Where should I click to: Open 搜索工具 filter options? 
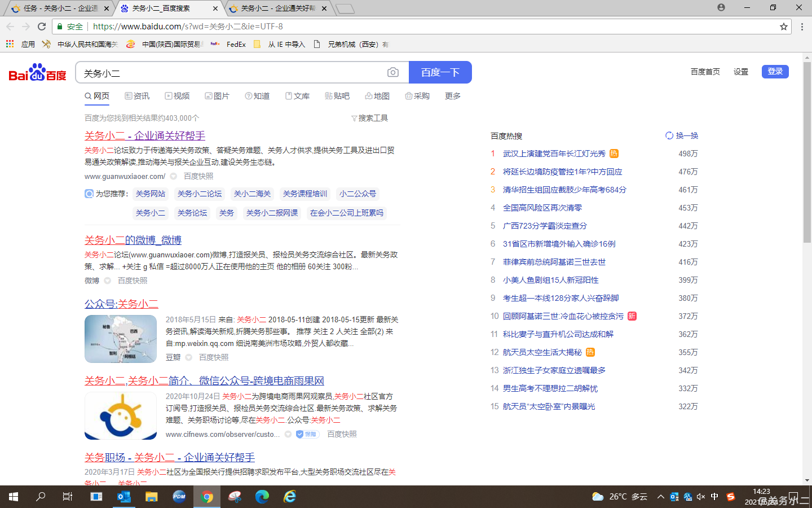[369, 118]
